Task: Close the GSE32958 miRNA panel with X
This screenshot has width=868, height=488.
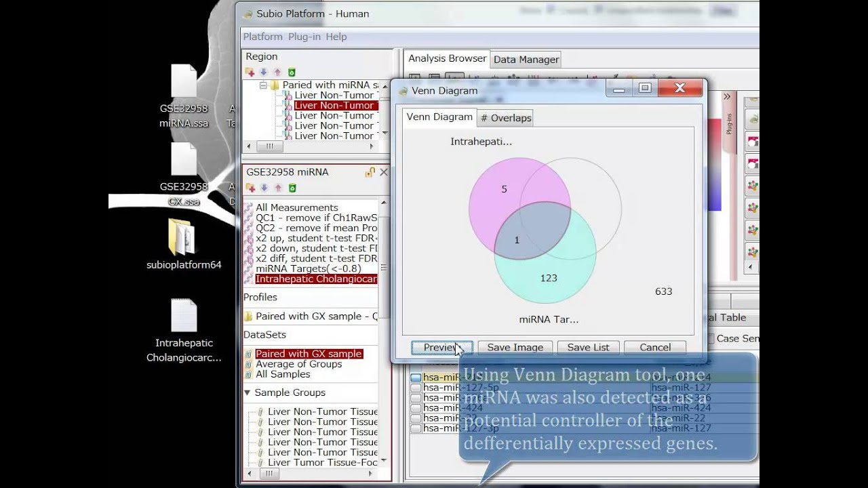Action: (384, 172)
